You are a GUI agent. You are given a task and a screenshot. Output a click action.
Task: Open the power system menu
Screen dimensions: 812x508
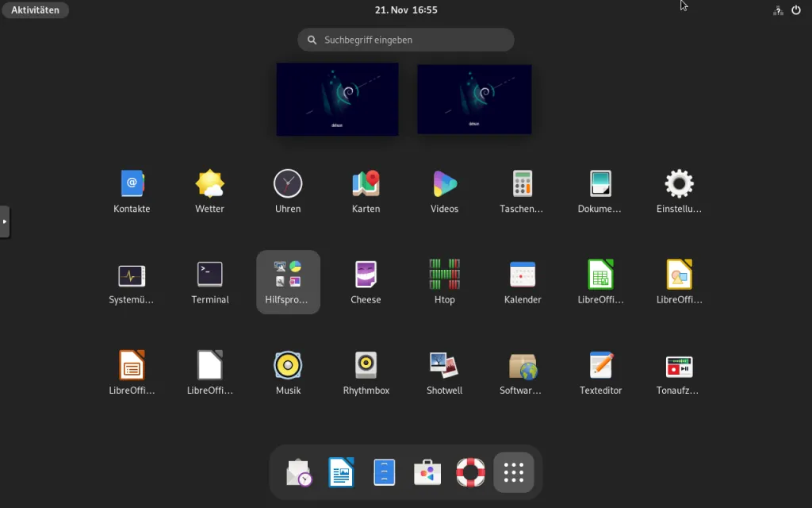coord(796,10)
